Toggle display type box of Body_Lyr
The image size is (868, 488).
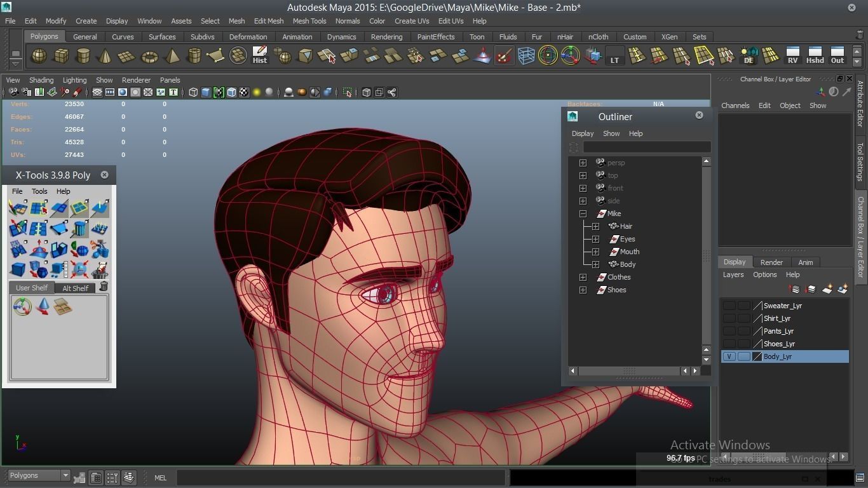[743, 356]
